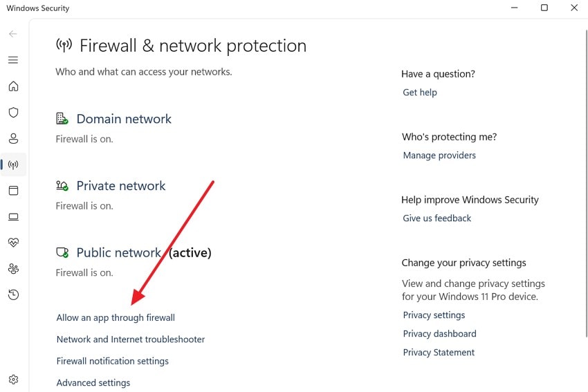This screenshot has width=588, height=392.
Task: Expand the hamburger navigation menu
Action: [13, 60]
